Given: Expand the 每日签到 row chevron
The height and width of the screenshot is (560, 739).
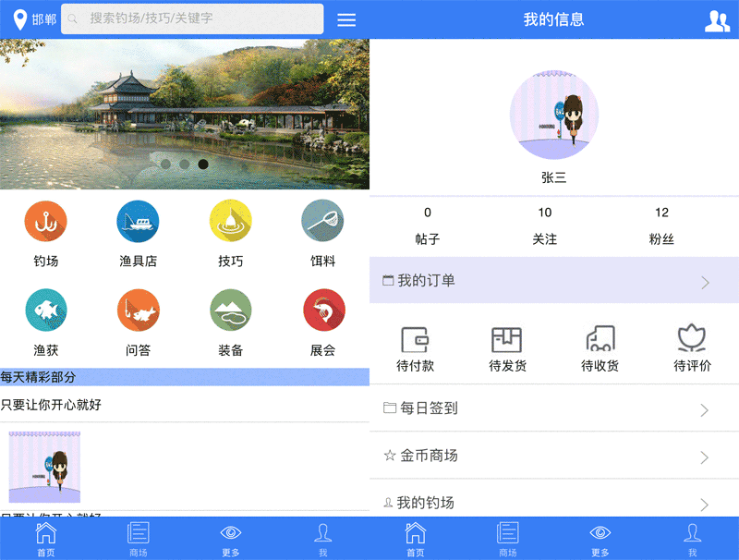Looking at the screenshot, I should 705,409.
